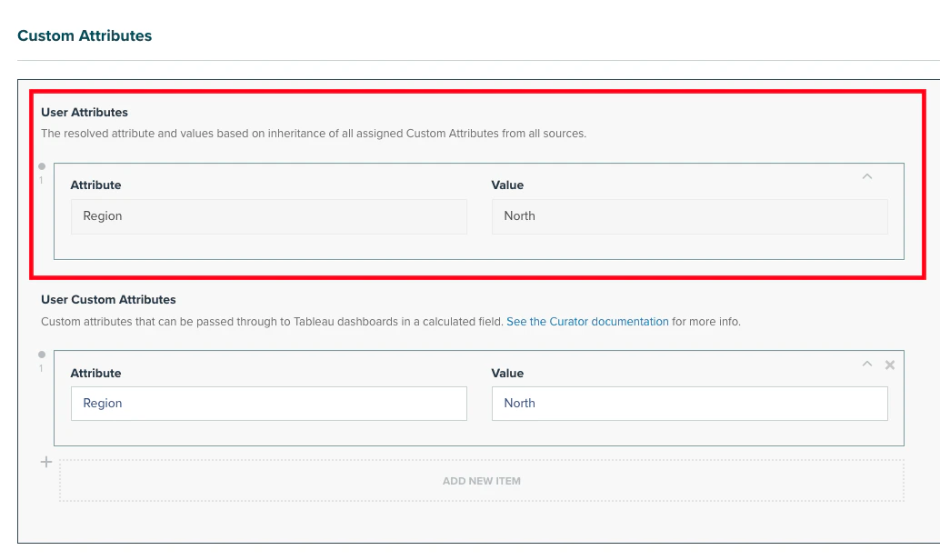Select the drag handle dot in User Custom Attributes
The image size is (940, 560).
40,354
